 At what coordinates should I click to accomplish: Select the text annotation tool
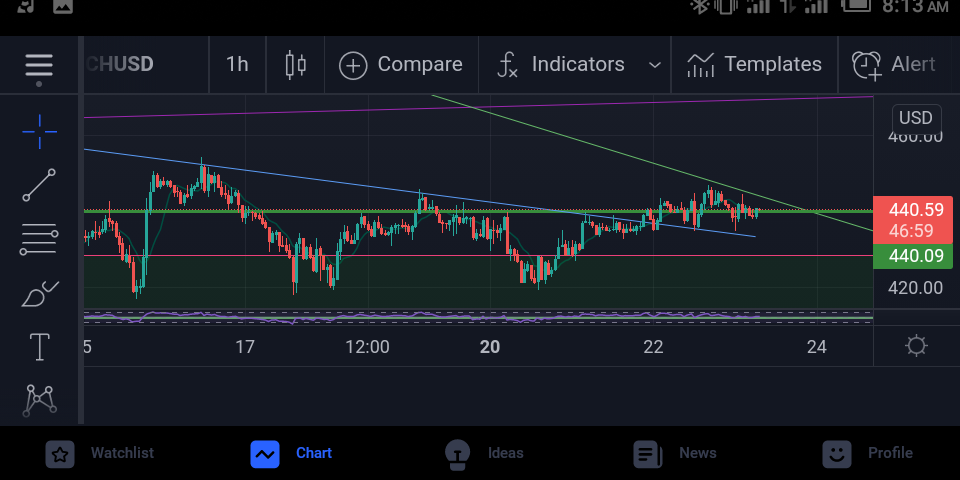[x=39, y=347]
